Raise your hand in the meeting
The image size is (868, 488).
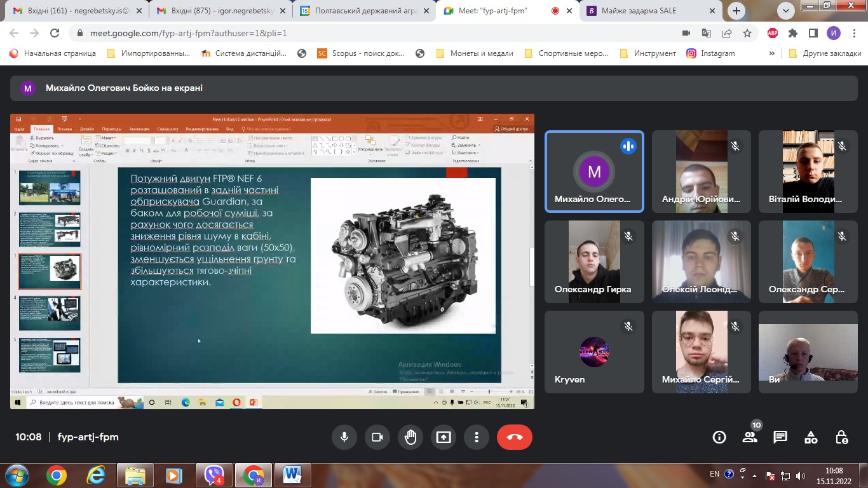pyautogui.click(x=410, y=437)
